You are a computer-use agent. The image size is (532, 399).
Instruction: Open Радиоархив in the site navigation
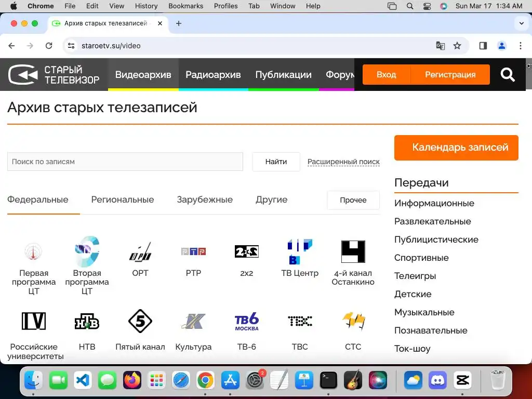pyautogui.click(x=213, y=75)
